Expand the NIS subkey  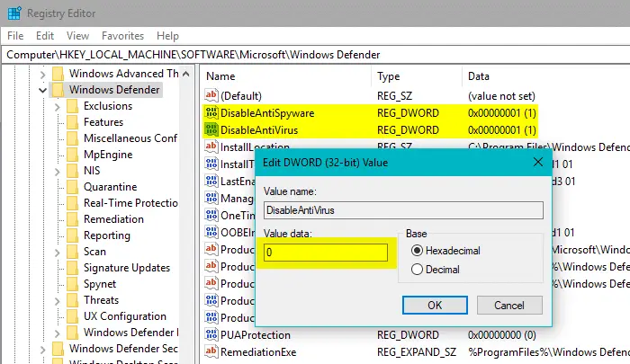coord(58,172)
